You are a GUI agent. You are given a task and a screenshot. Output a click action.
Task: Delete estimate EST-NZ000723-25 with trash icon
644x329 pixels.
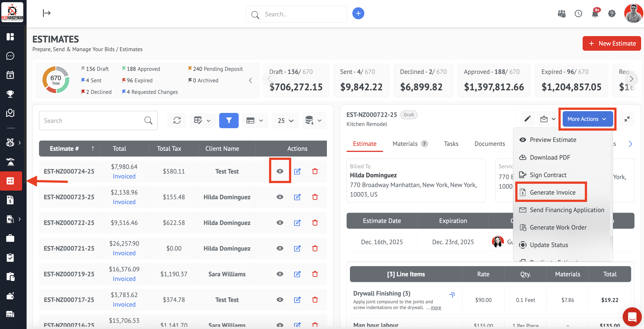click(315, 197)
